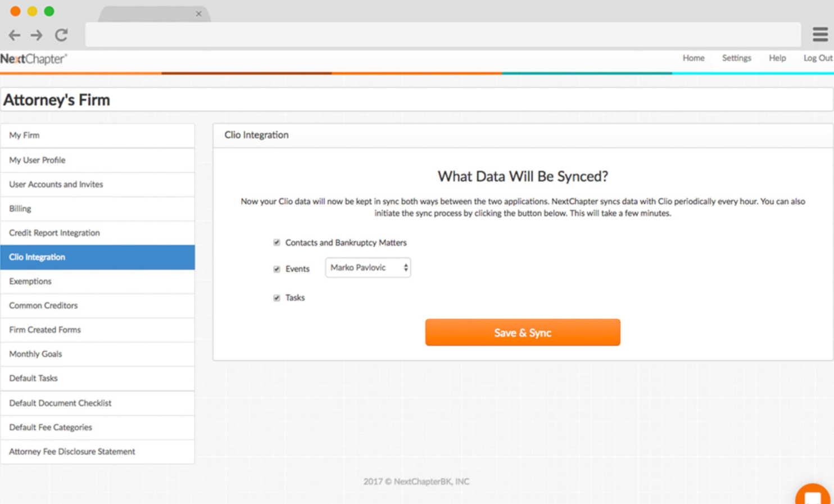Open the Marko Pavlovic events dropdown
The image size is (834, 504).
pyautogui.click(x=368, y=267)
